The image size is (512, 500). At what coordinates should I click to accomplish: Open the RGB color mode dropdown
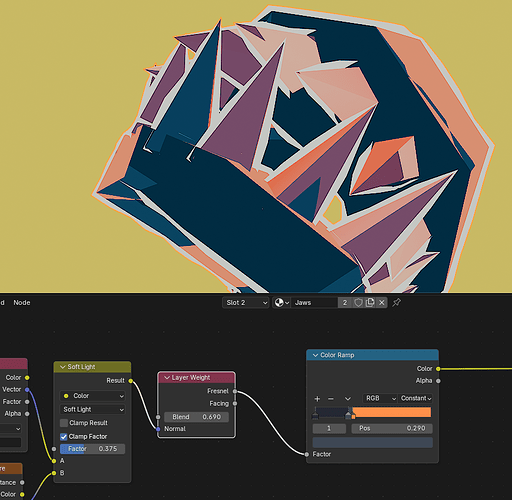(380, 398)
